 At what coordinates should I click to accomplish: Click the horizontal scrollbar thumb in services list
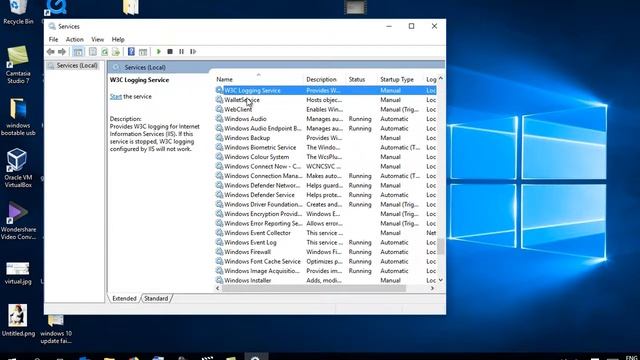(313, 288)
